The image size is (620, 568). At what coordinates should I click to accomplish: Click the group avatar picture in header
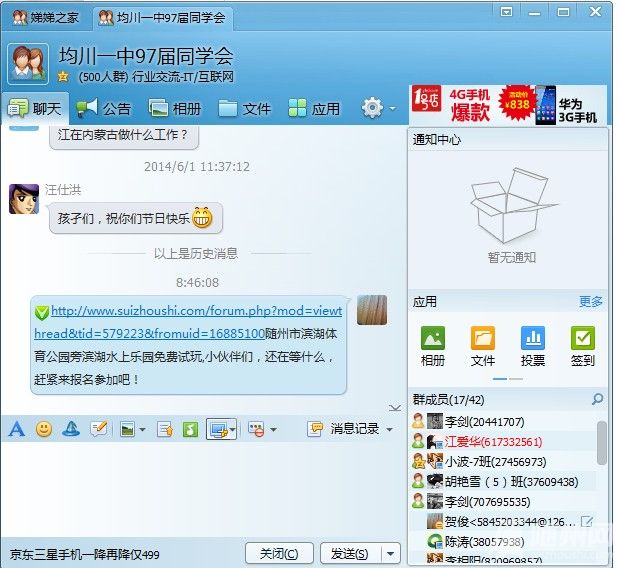point(28,64)
